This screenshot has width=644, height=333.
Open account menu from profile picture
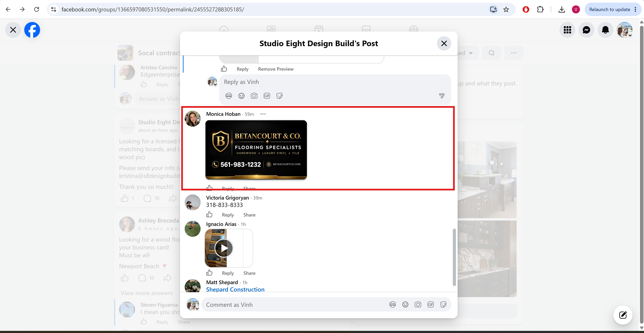click(x=625, y=30)
